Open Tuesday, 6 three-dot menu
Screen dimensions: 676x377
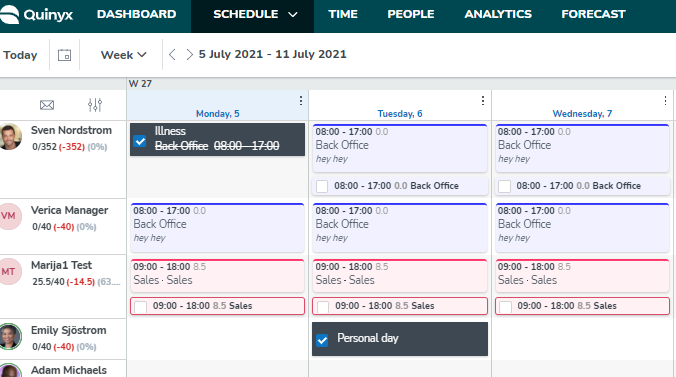482,101
